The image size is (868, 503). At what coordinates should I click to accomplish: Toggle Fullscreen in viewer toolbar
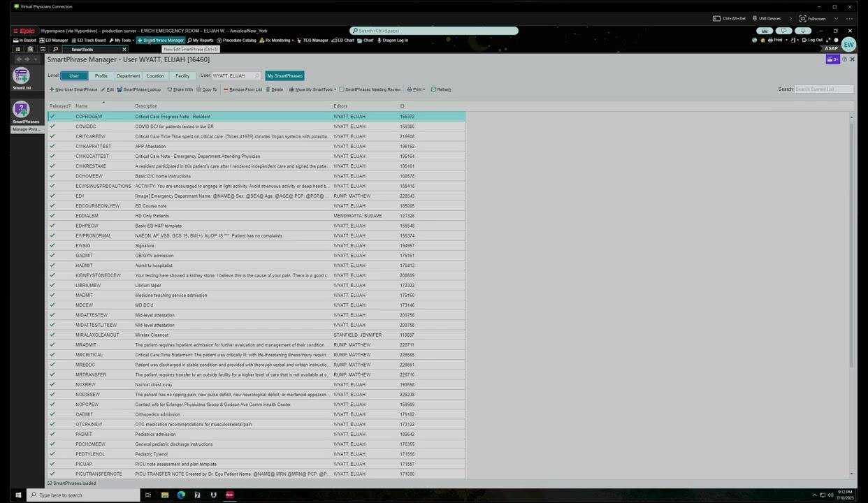(x=813, y=19)
